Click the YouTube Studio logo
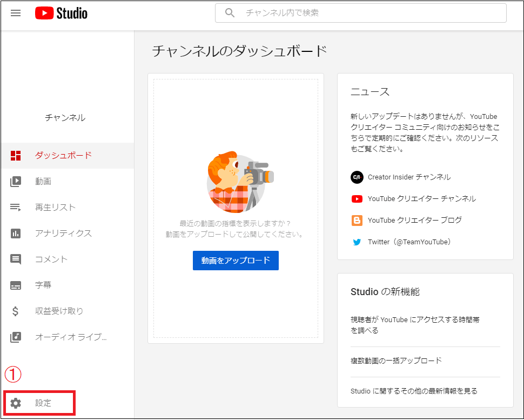This screenshot has height=420, width=524. tap(61, 14)
